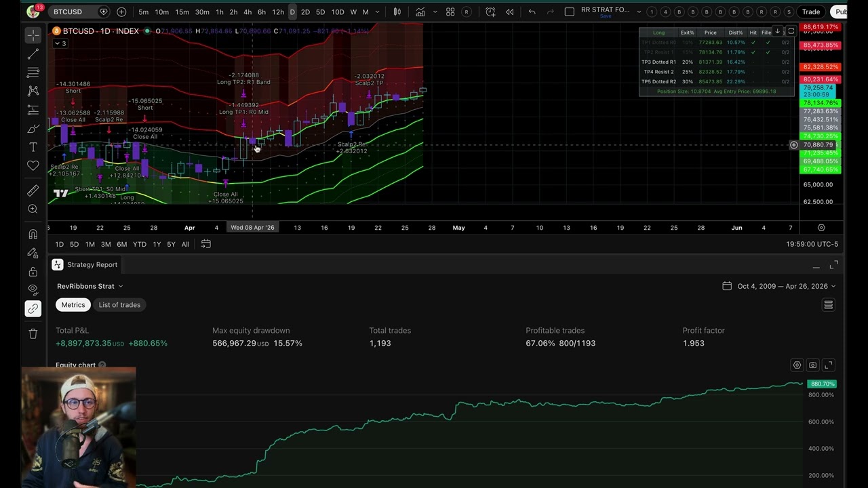Viewport: 868px width, 488px height.
Task: Activate the zoom in tool
Action: [x=33, y=209]
